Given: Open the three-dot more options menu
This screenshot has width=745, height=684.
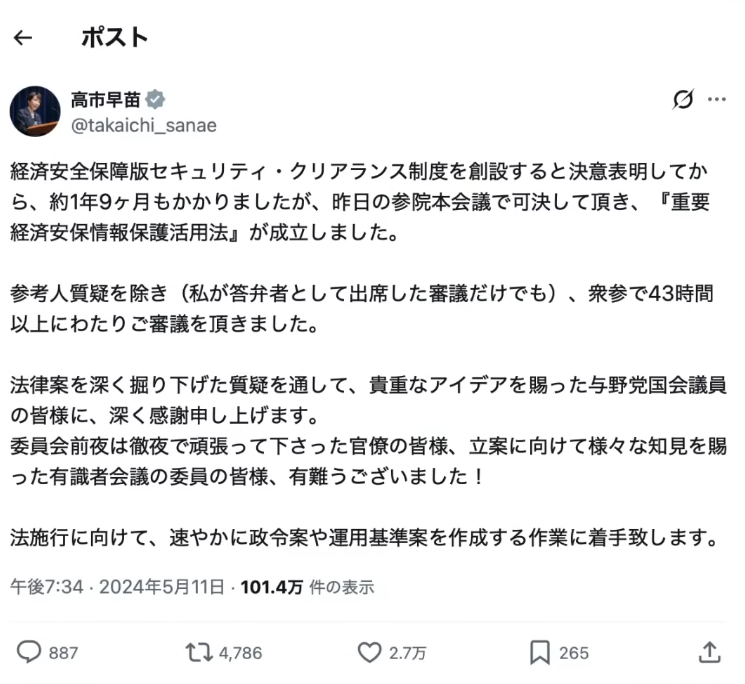Looking at the screenshot, I should [717, 99].
